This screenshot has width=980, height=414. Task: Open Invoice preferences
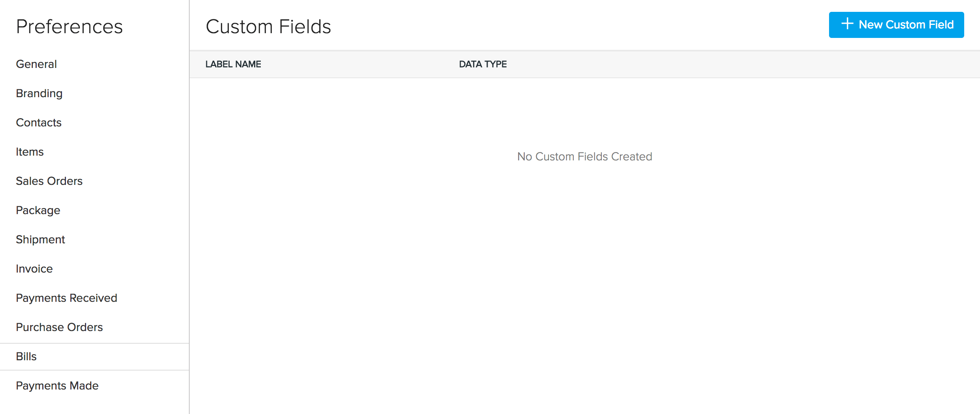click(34, 269)
